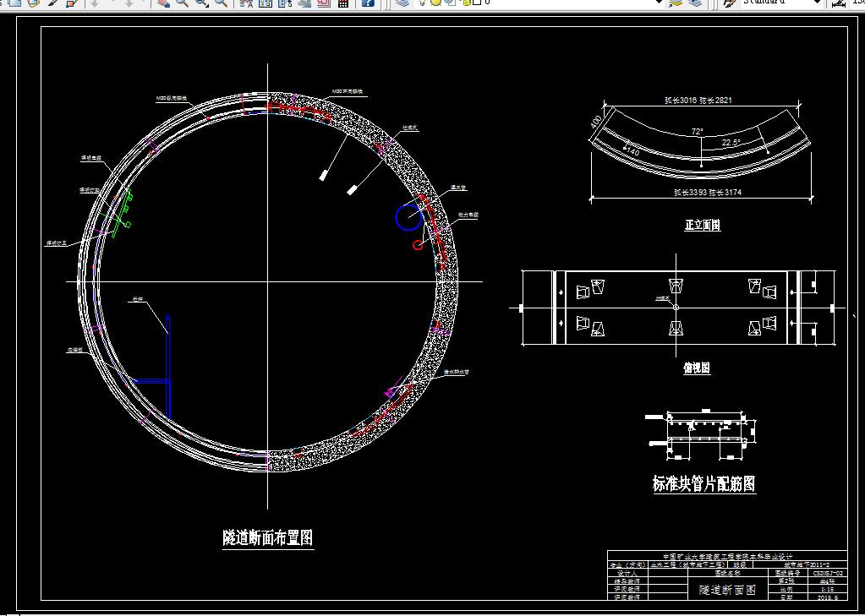The height and width of the screenshot is (616, 865).
Task: Toggle layer 0 freeze sun icon
Action: [435, 3]
